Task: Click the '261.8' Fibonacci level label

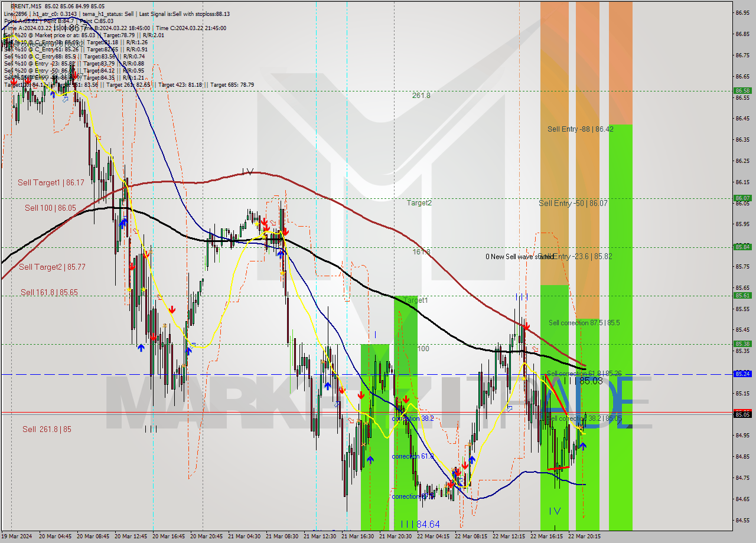Action: (x=421, y=95)
